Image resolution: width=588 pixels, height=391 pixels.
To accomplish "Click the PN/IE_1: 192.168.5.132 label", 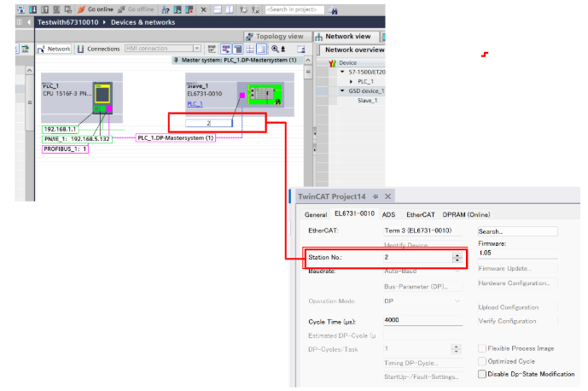I will tap(77, 139).
